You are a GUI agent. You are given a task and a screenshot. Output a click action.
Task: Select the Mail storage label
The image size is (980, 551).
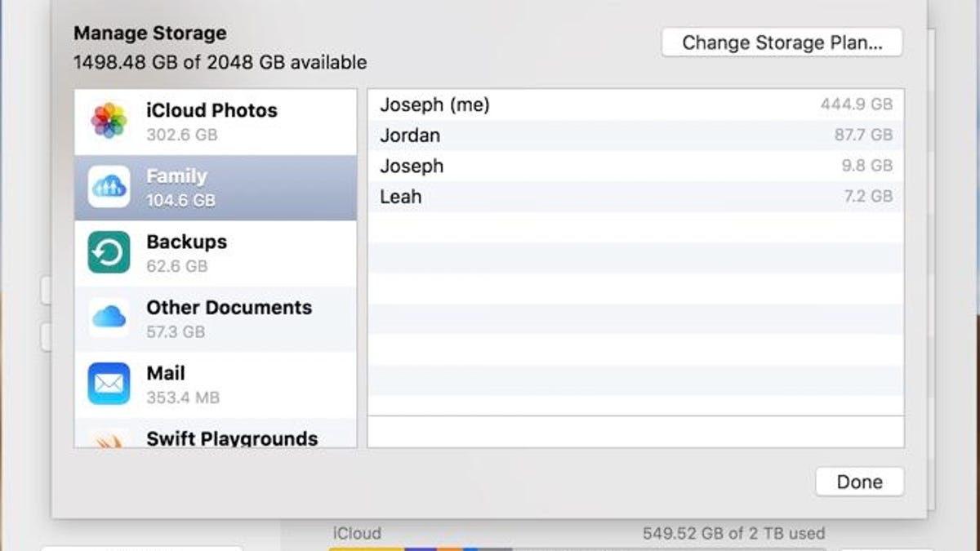(166, 373)
